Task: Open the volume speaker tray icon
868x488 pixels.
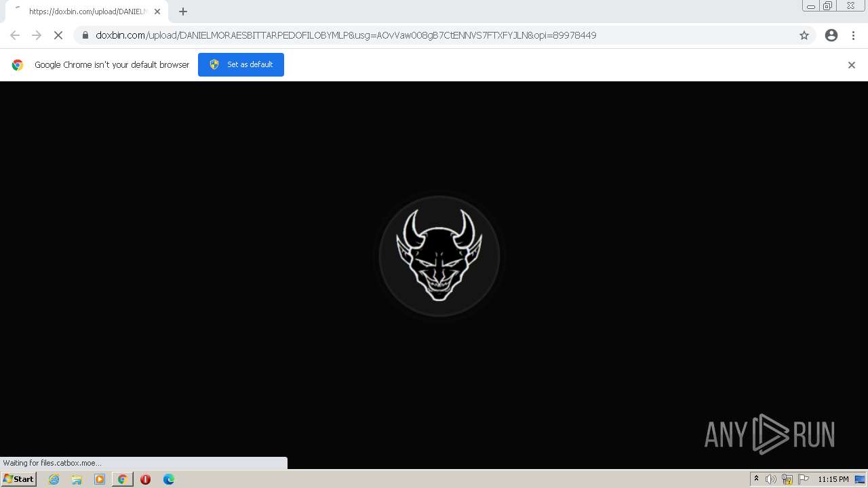Action: pos(771,479)
